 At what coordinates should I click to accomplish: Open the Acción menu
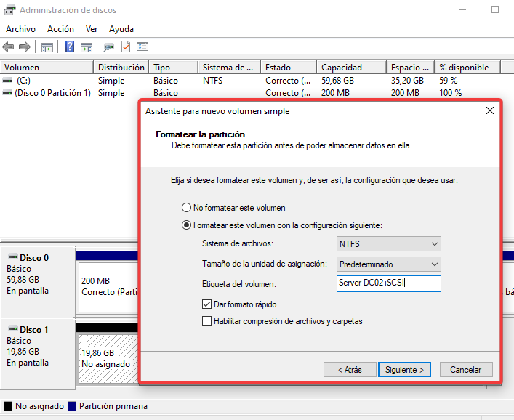(x=60, y=29)
